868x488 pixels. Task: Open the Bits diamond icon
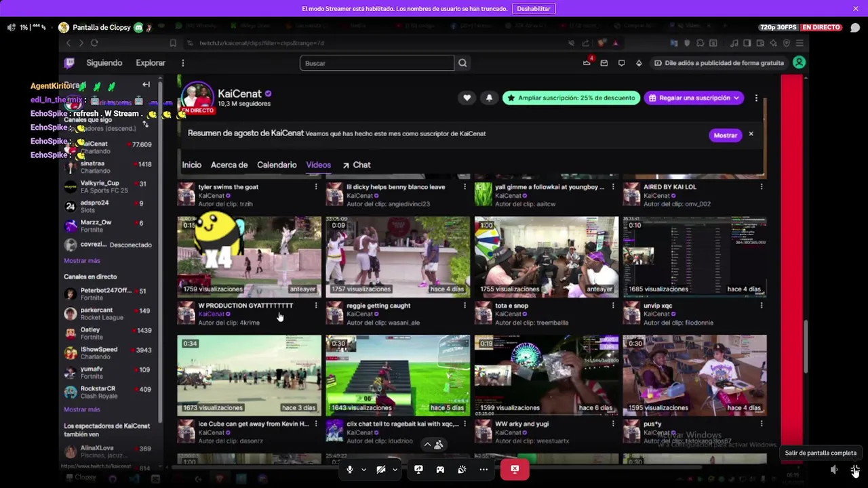click(x=639, y=63)
